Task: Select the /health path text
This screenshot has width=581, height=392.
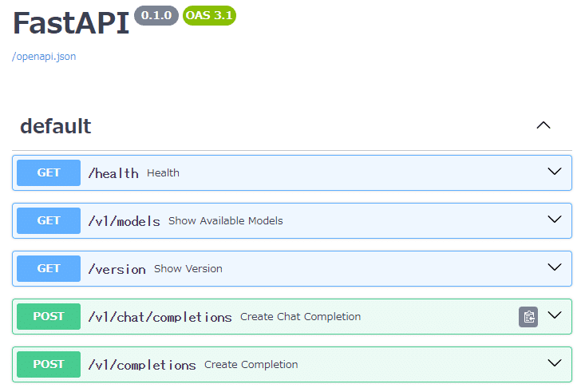Action: [113, 173]
